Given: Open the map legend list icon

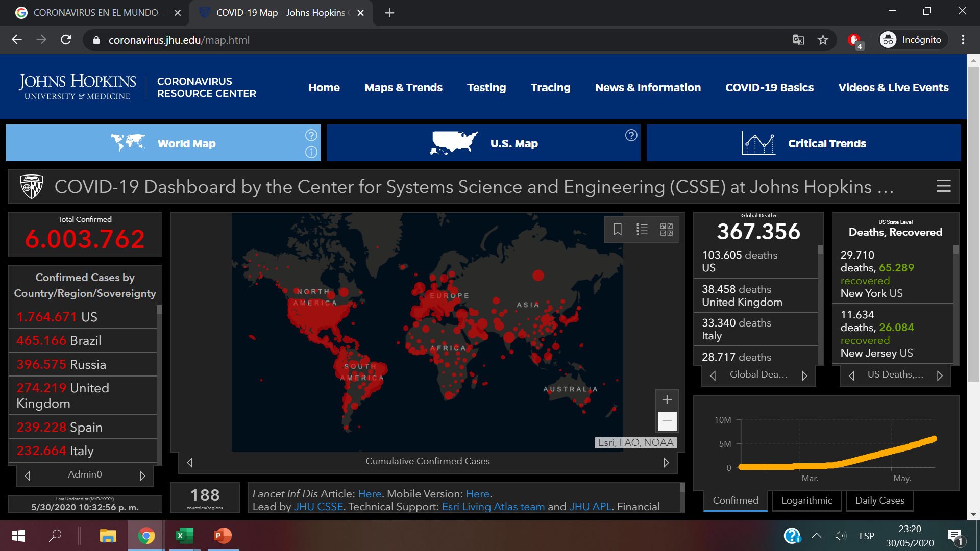Looking at the screenshot, I should (x=642, y=230).
